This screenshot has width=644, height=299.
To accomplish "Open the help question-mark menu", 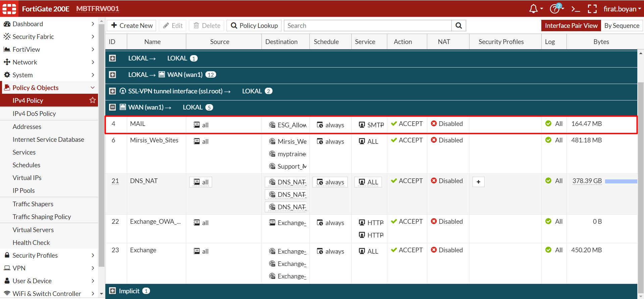I will coord(555,9).
